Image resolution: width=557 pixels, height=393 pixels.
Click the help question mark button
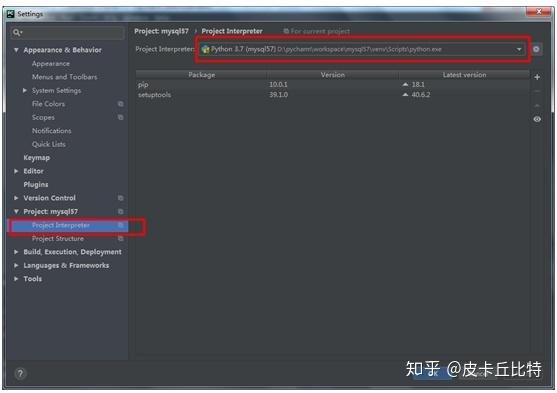click(x=20, y=373)
